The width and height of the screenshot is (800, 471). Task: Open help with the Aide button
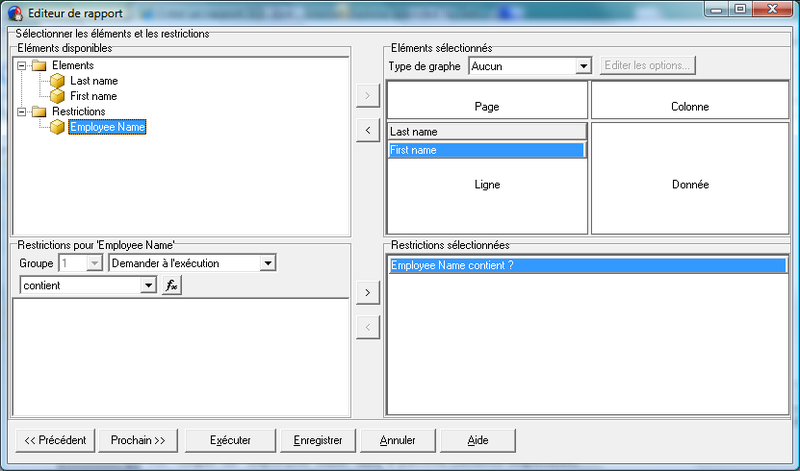478,440
